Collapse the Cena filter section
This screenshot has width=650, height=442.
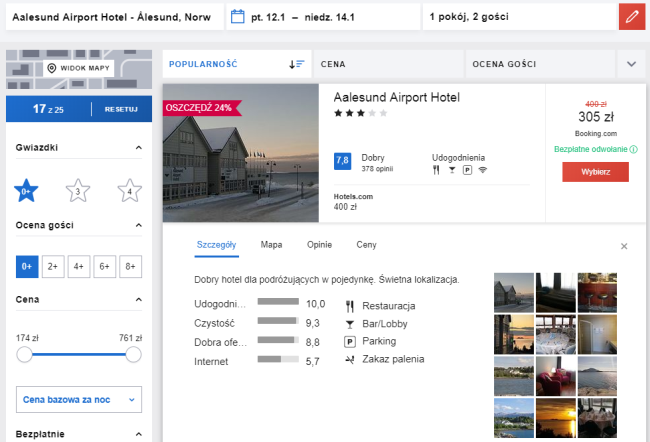[139, 299]
